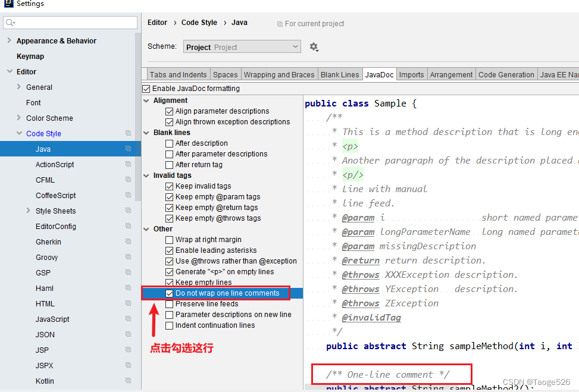The width and height of the screenshot is (579, 392).
Task: Switch to Tabs and Indents tab
Action: tap(179, 74)
